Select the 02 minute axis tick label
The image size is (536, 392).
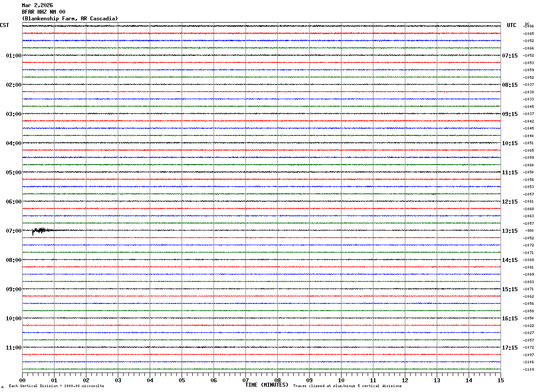86,380
